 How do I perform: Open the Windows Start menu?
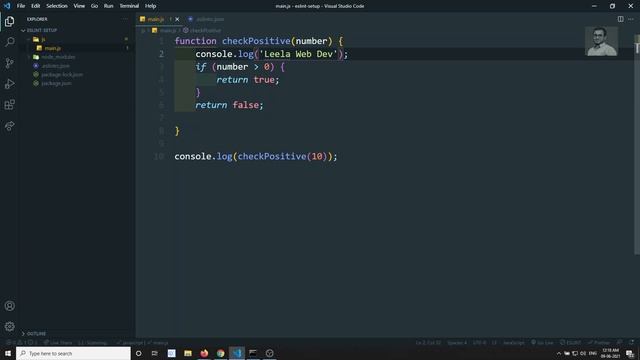pyautogui.click(x=8, y=353)
